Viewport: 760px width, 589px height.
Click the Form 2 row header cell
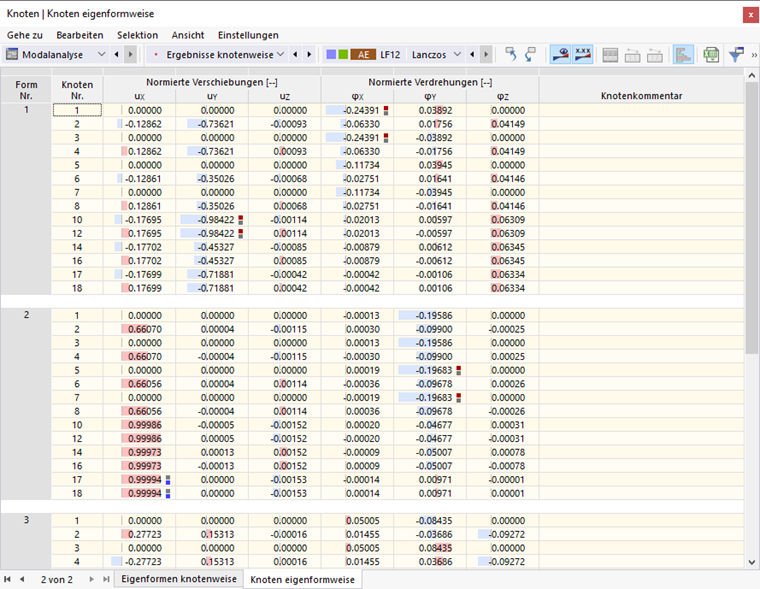click(26, 404)
